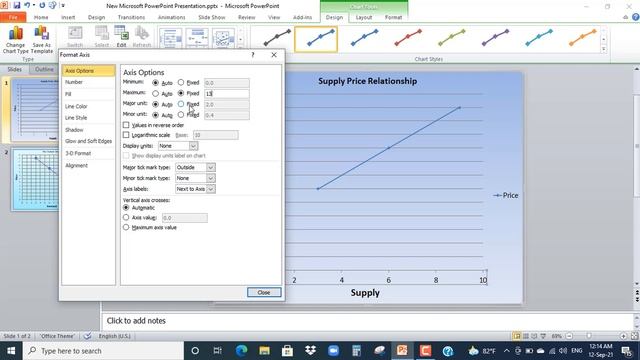Viewport: 640px width, 360px height.
Task: Open Axis labels dropdown
Action: pyautogui.click(x=211, y=189)
